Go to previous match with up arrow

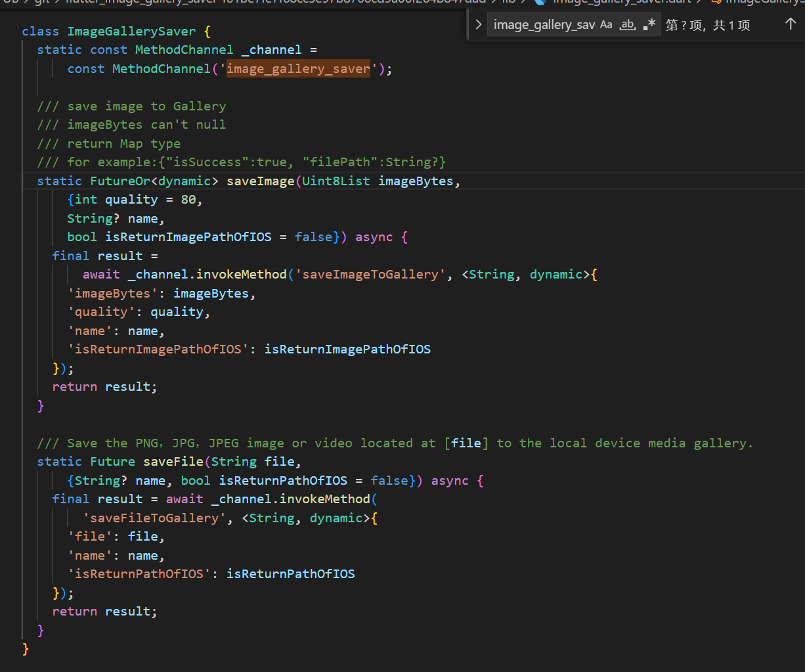click(791, 24)
